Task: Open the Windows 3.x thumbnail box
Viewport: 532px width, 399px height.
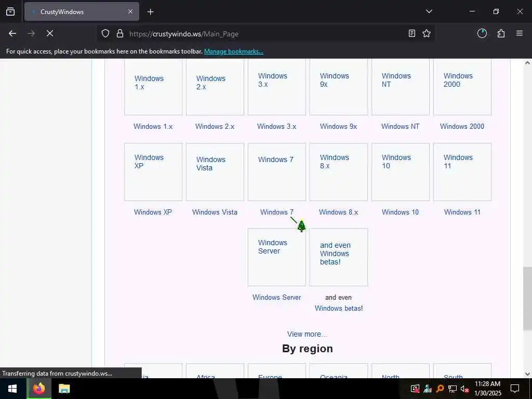Action: pyautogui.click(x=276, y=87)
